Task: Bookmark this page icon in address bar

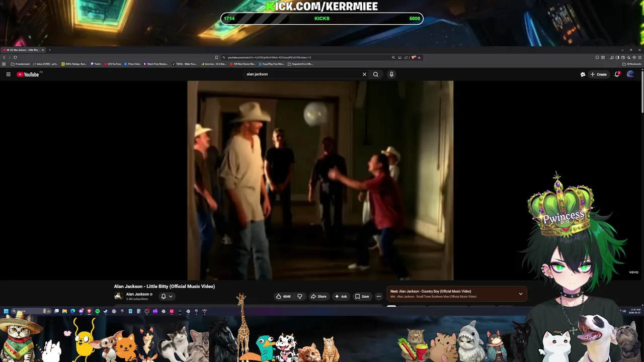Action: click(x=216, y=57)
